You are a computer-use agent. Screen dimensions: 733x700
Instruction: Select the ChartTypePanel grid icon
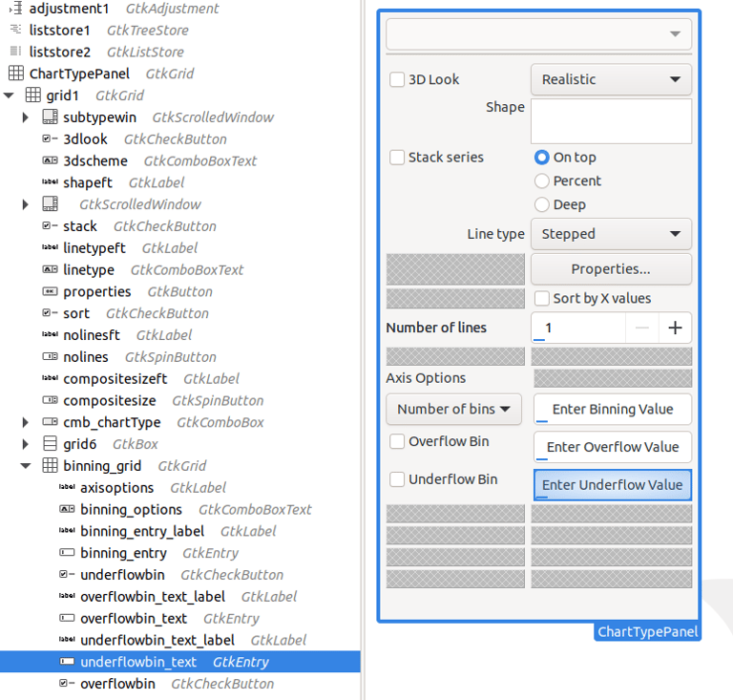point(16,74)
